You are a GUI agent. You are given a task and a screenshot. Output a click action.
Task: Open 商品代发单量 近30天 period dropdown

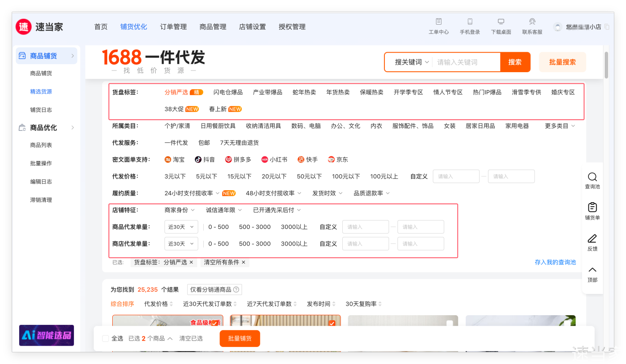[181, 227]
